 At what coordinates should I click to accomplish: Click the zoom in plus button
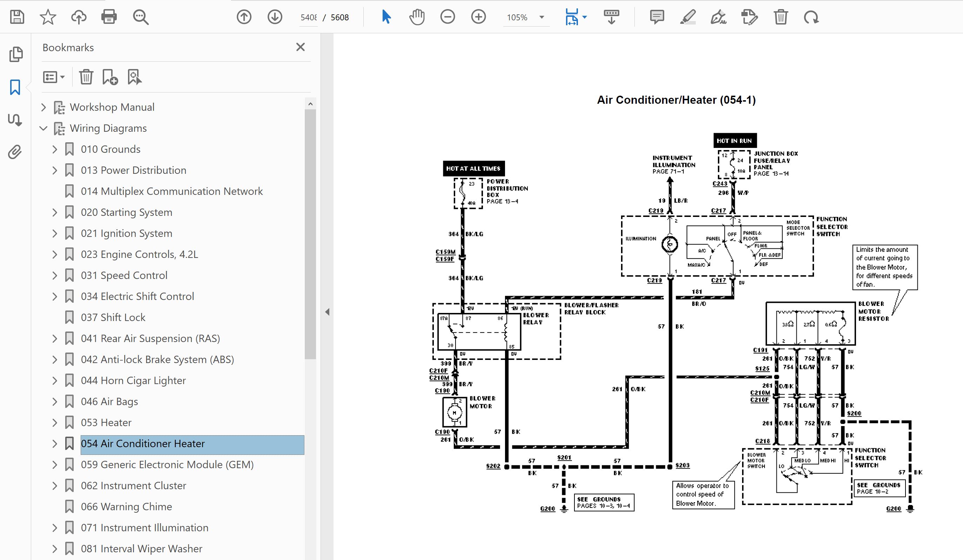[478, 17]
